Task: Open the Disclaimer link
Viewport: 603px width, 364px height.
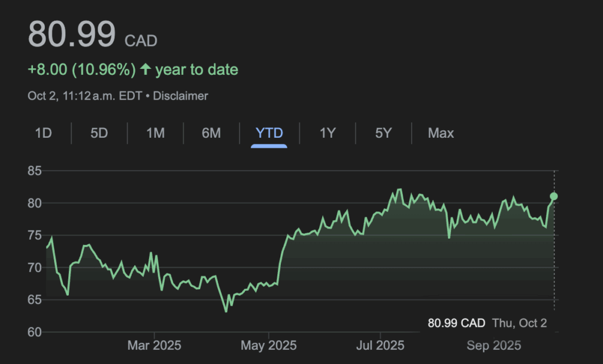Action: pos(180,95)
